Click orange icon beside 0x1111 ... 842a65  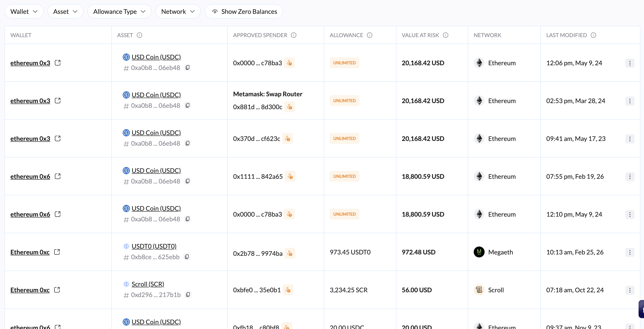[x=290, y=176]
